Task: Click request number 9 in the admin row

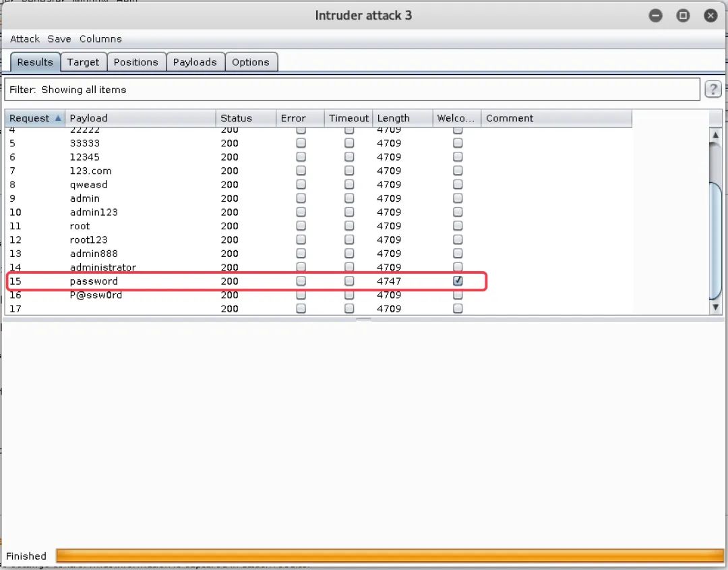Action: pyautogui.click(x=13, y=198)
